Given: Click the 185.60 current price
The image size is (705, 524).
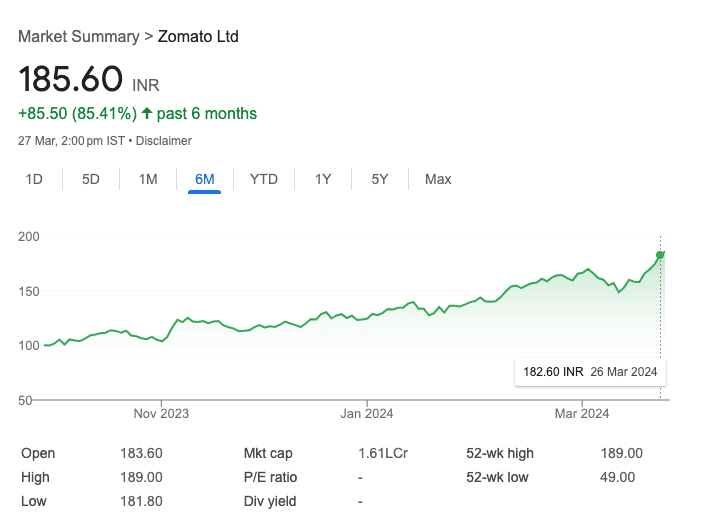Looking at the screenshot, I should click(x=70, y=79).
